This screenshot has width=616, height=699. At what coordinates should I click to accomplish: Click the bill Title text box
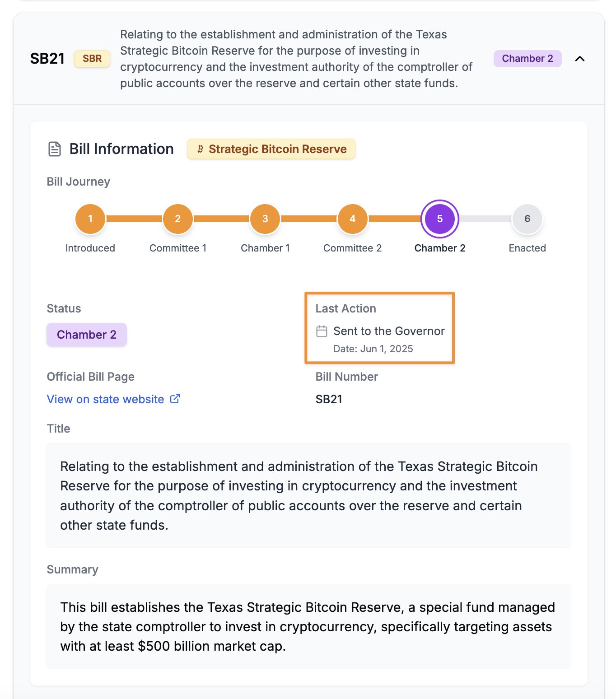308,495
